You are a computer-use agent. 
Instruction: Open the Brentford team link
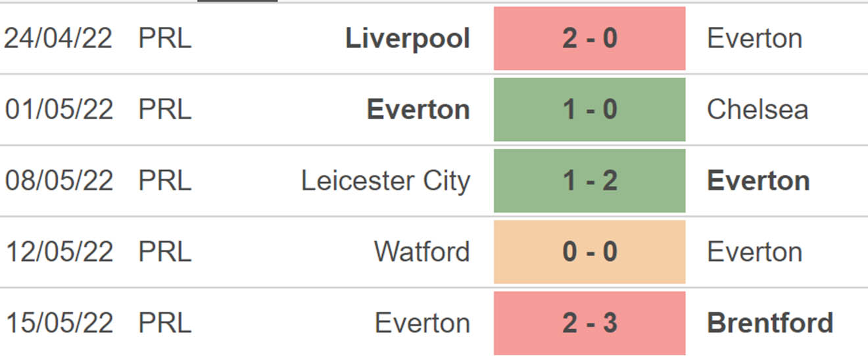point(770,322)
